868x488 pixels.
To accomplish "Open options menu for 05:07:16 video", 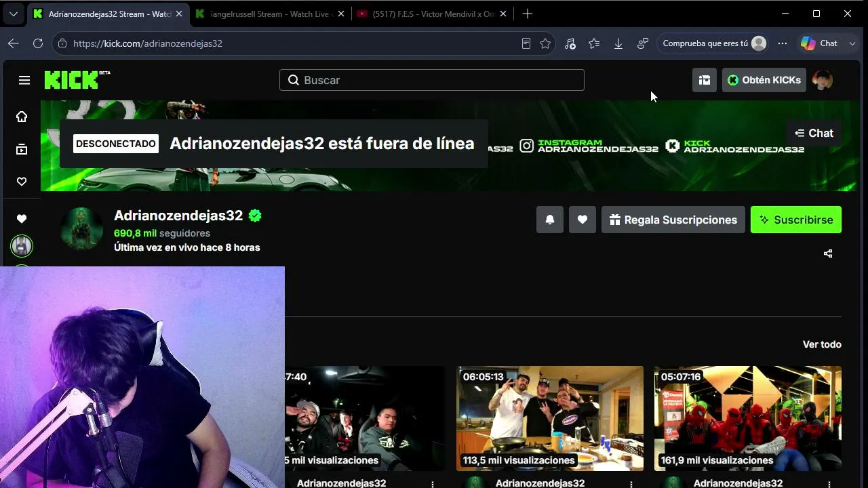I will coord(829,484).
